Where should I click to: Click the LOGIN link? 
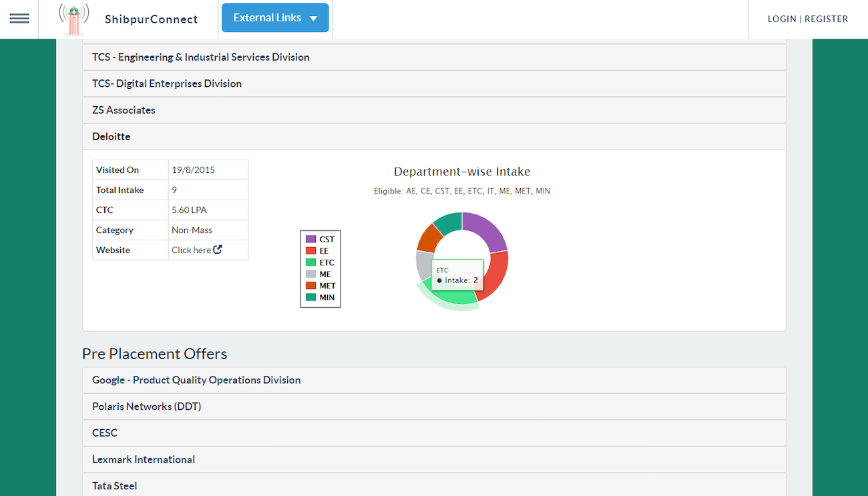tap(781, 19)
